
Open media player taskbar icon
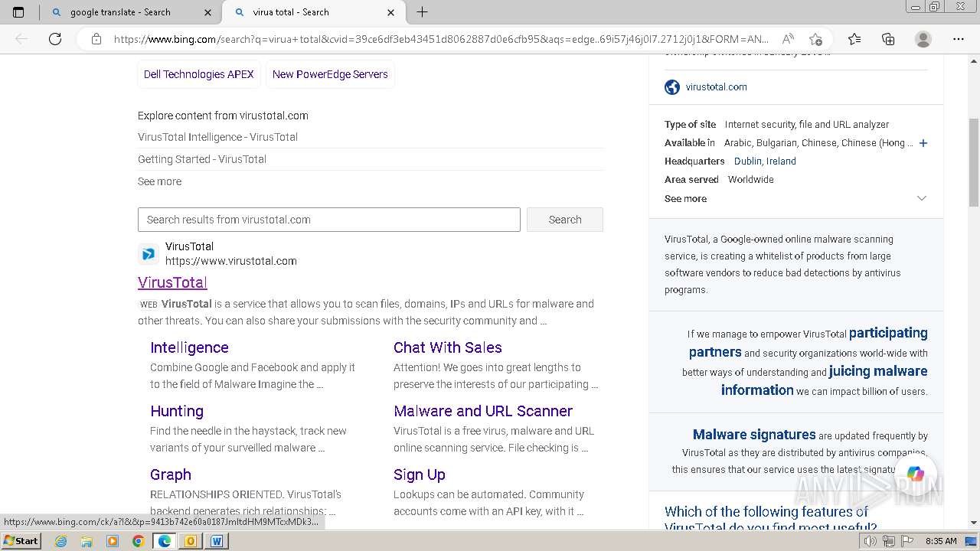[x=113, y=541]
